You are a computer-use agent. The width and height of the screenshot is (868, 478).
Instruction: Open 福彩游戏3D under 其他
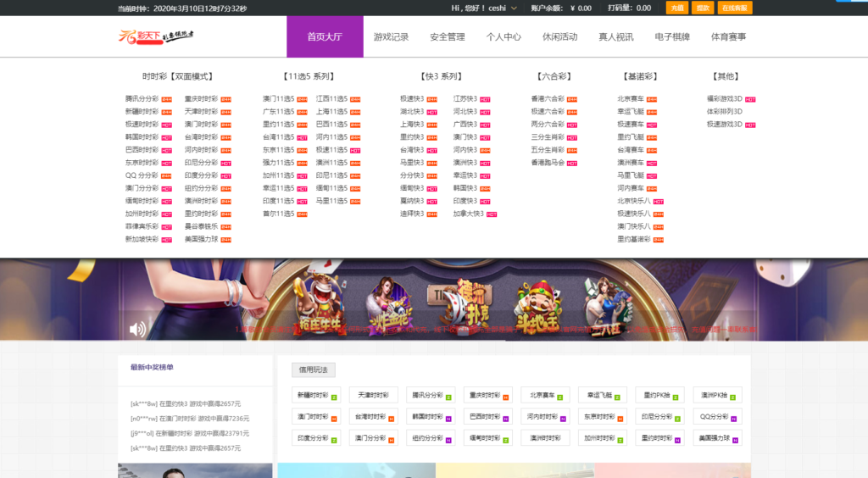(724, 98)
